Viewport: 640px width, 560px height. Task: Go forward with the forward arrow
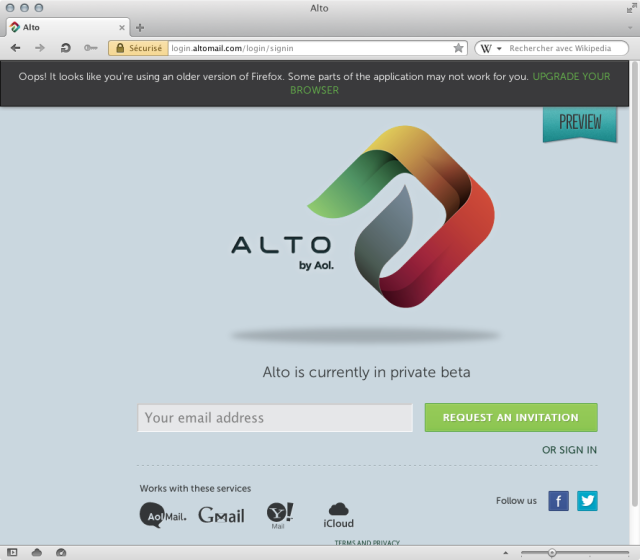point(40,48)
